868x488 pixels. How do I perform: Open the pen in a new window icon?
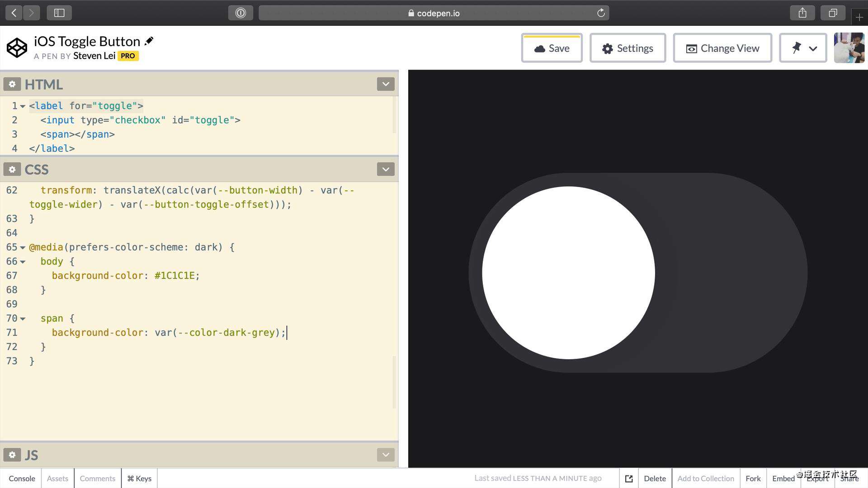click(629, 479)
